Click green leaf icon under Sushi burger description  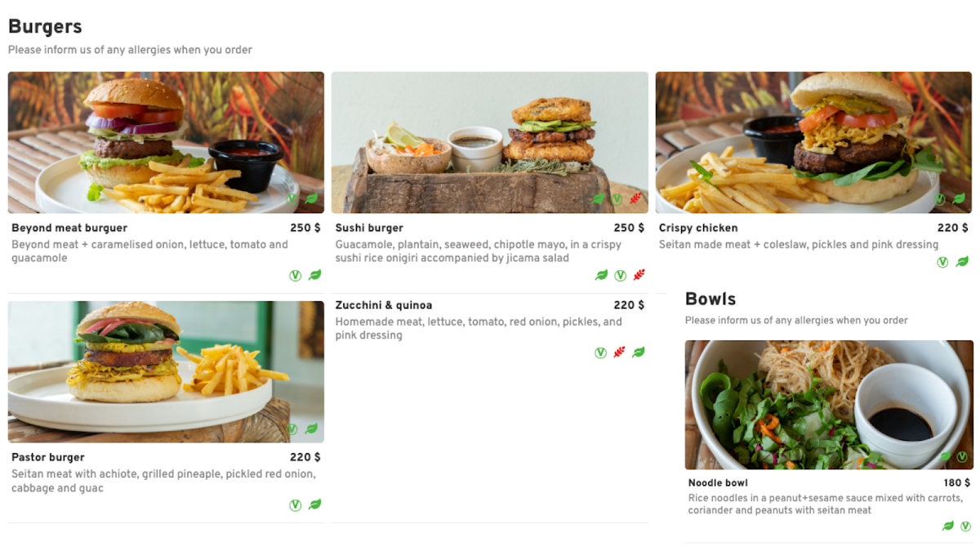click(602, 276)
